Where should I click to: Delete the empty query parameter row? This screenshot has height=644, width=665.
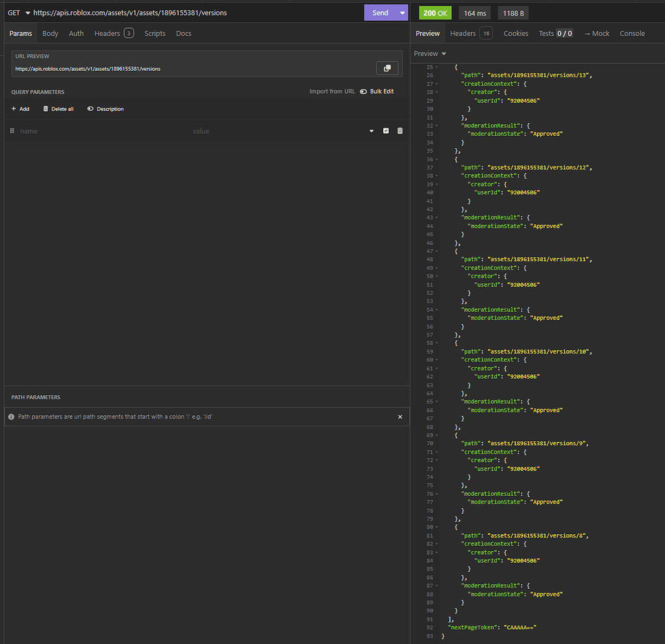click(x=400, y=131)
